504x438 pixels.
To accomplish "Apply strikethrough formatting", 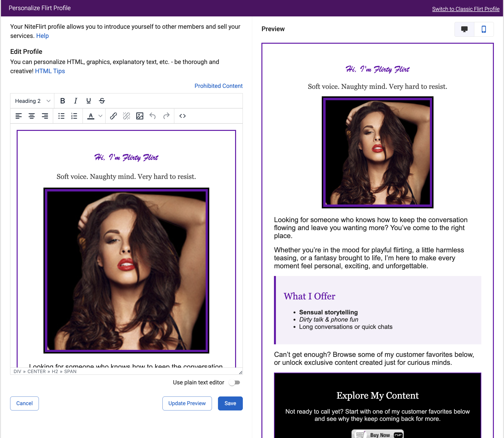I will click(102, 101).
